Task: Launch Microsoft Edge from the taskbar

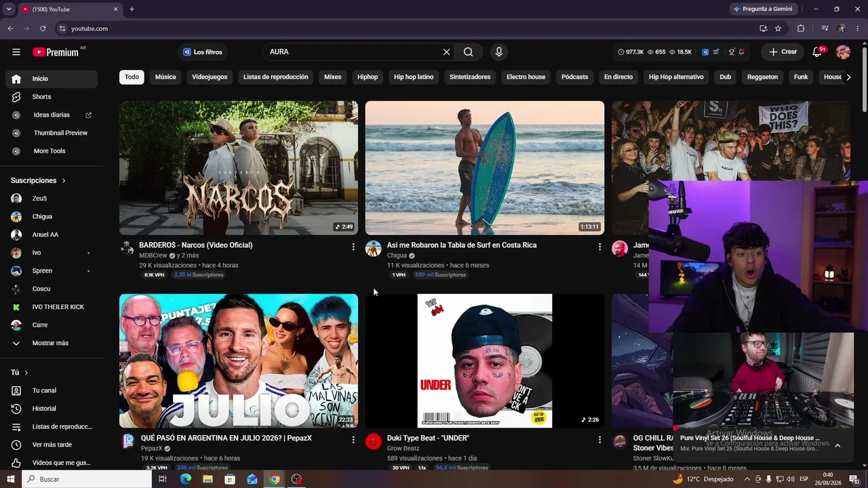Action: click(x=186, y=479)
